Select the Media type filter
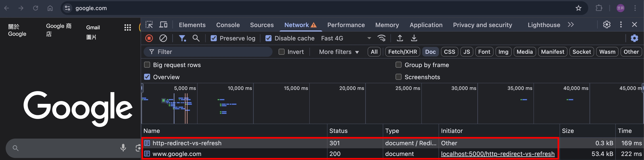Image resolution: width=644 pixels, height=160 pixels. 525,52
